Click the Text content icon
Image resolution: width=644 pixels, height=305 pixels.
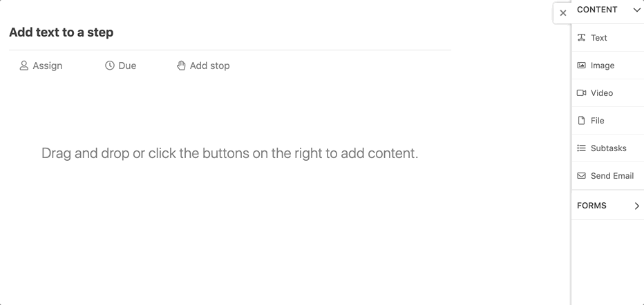coord(581,38)
